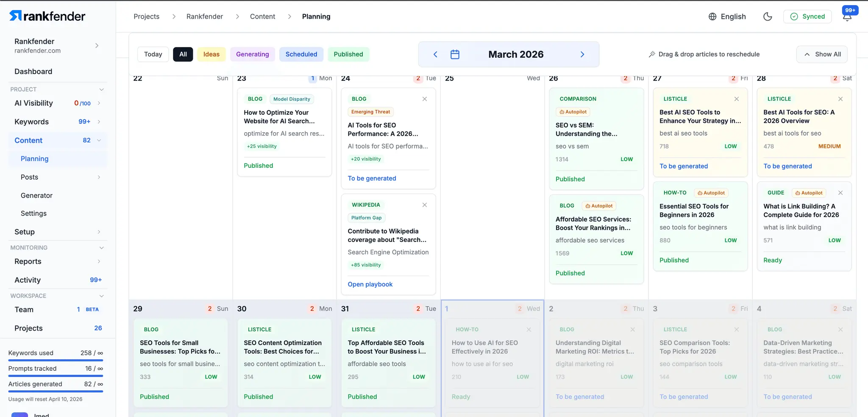Collapse the Content menu chevron
This screenshot has width=868, height=417.
pos(99,140)
